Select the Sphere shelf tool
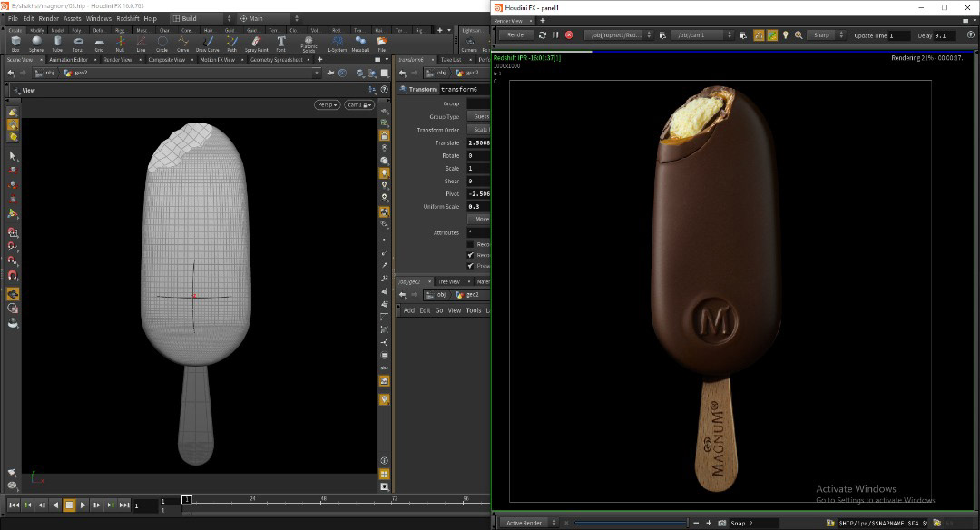 pos(36,44)
